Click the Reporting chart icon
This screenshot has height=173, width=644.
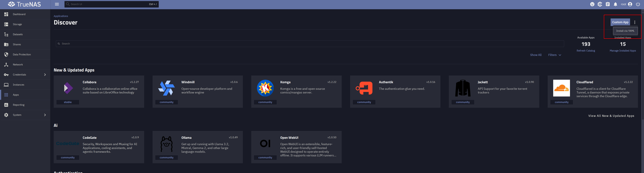[6, 105]
